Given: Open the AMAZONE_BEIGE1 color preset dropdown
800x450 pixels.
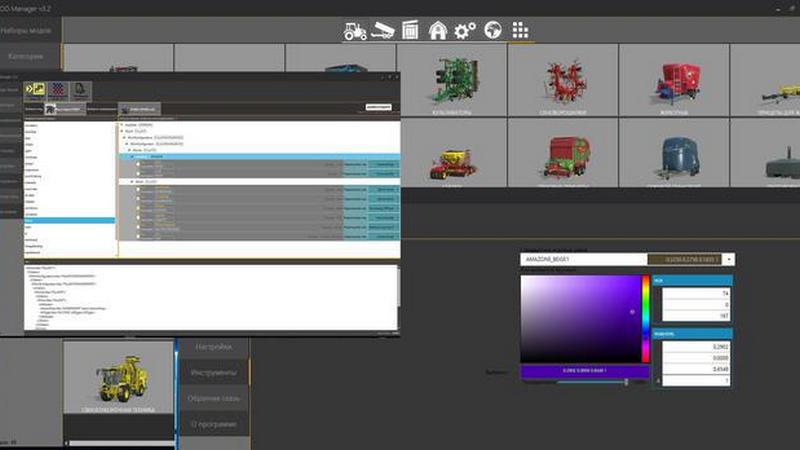Looking at the screenshot, I should (x=727, y=259).
